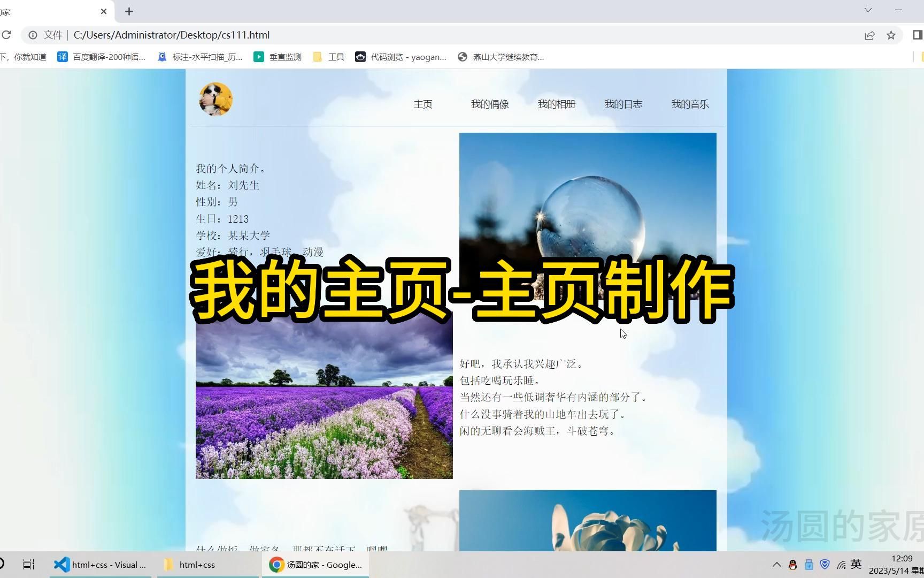Open the QQ penguin tray icon
The height and width of the screenshot is (578, 924).
coord(792,564)
